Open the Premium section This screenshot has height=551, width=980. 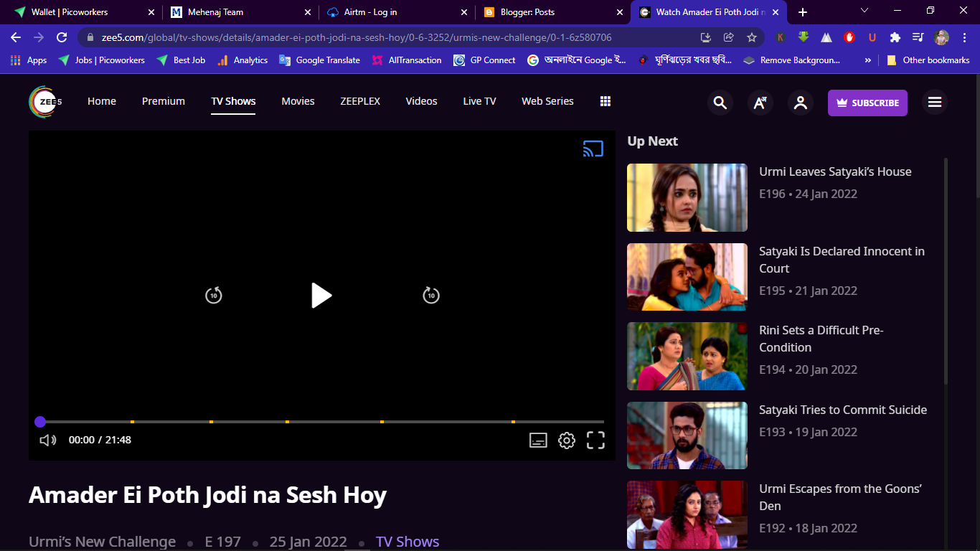point(164,101)
